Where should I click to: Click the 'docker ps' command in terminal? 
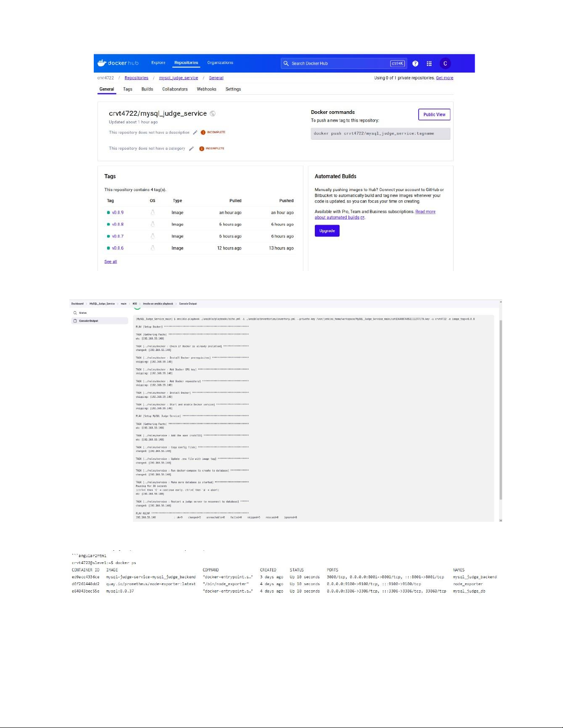click(x=125, y=563)
